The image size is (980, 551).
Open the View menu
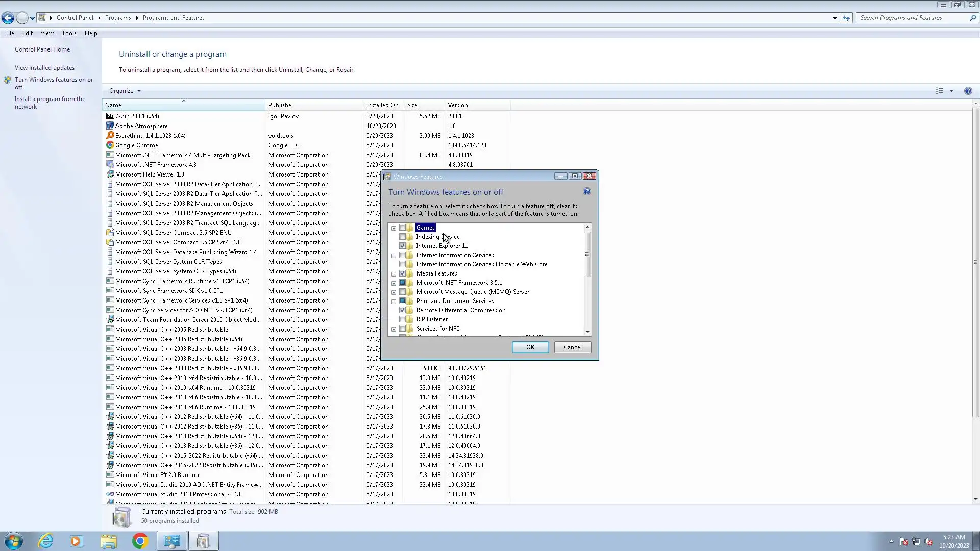[47, 33]
